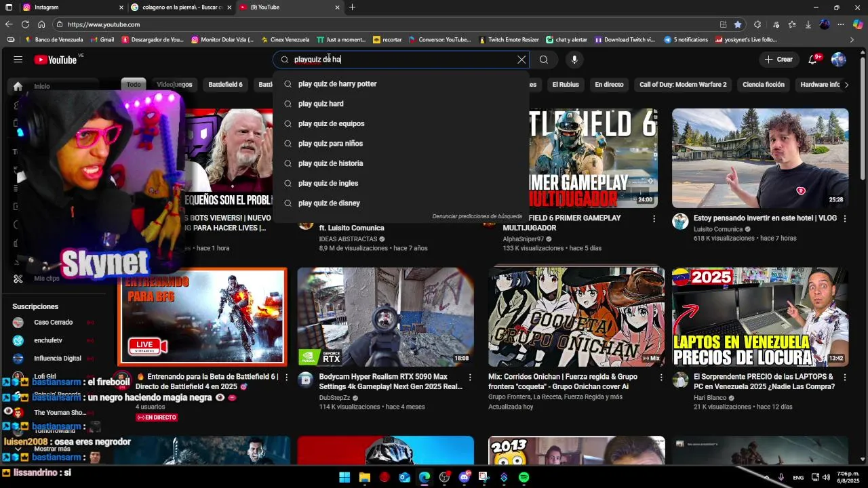Click the YouTube logo
Viewport: 868px width, 488px height.
[56, 60]
